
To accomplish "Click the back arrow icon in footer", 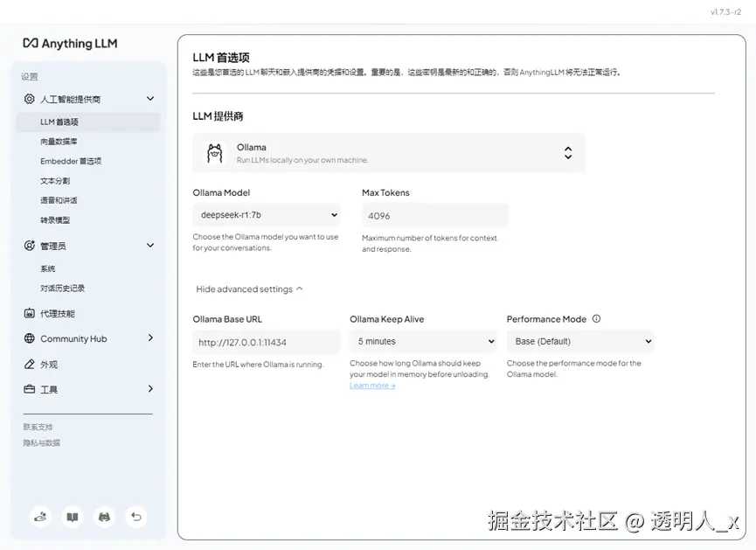I will (x=136, y=517).
